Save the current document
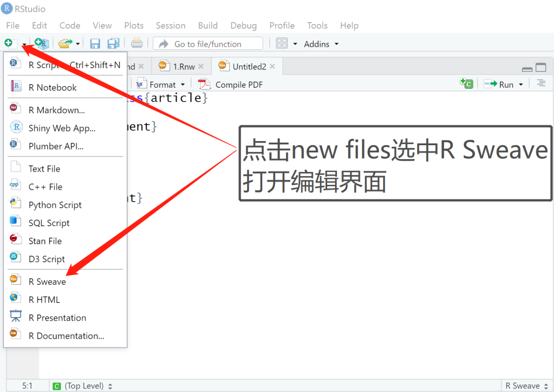Screen dimensions: 554x392 (x=95, y=43)
